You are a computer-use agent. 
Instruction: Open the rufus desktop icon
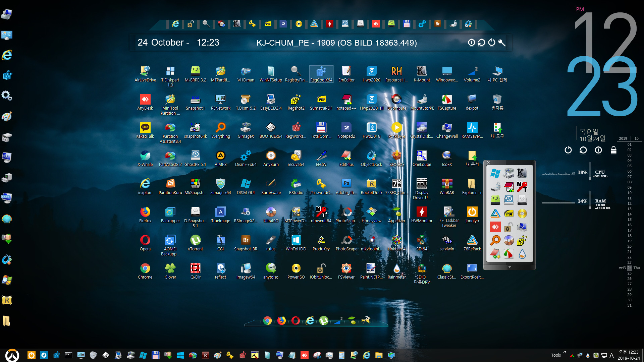tap(271, 243)
